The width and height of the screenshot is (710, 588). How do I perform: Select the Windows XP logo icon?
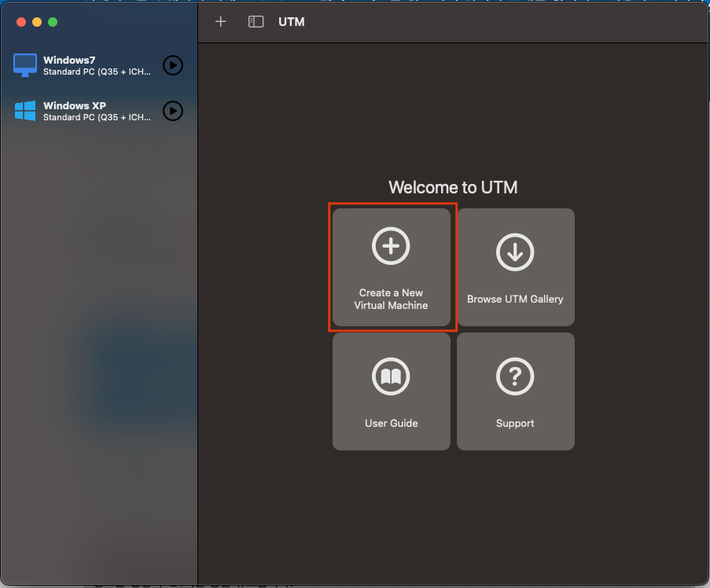tap(25, 111)
